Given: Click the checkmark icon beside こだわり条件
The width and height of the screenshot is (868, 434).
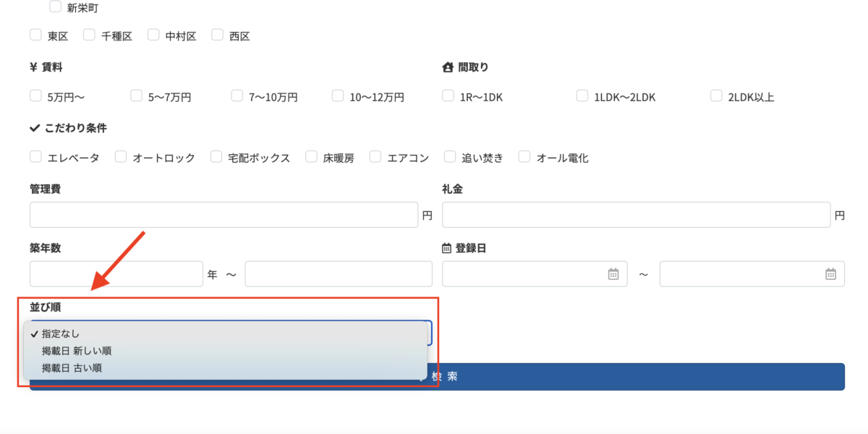Looking at the screenshot, I should (x=34, y=127).
